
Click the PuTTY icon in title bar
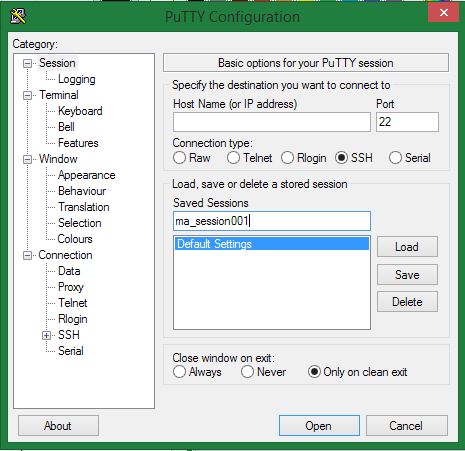18,16
